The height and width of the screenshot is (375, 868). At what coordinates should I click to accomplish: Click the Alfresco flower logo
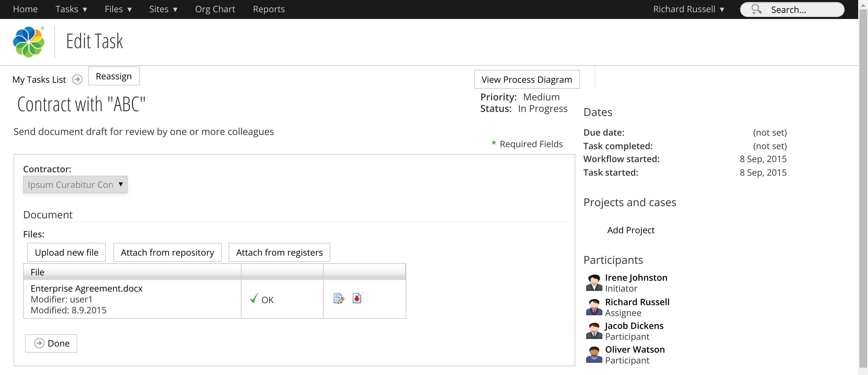29,42
